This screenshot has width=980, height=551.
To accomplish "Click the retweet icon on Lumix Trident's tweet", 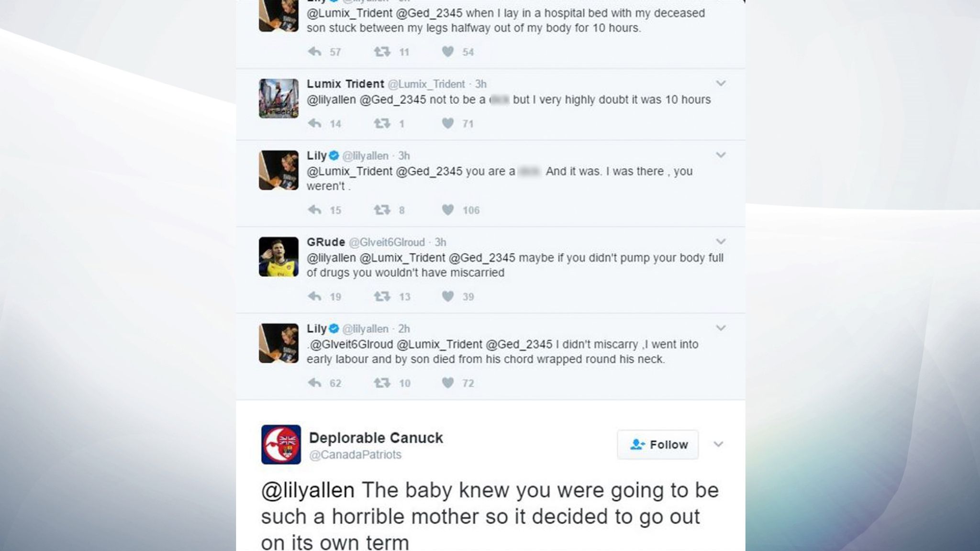I will click(x=381, y=123).
